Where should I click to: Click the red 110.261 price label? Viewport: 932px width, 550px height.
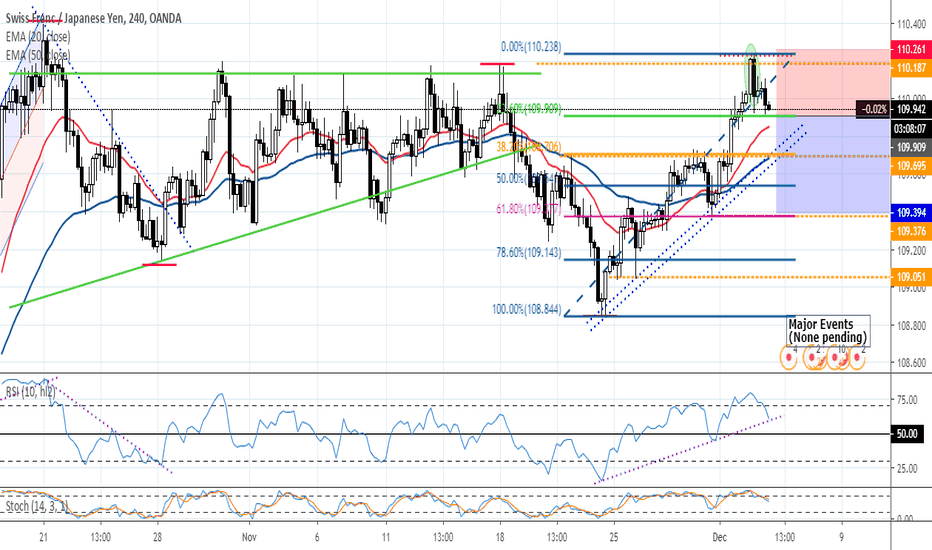pos(909,49)
